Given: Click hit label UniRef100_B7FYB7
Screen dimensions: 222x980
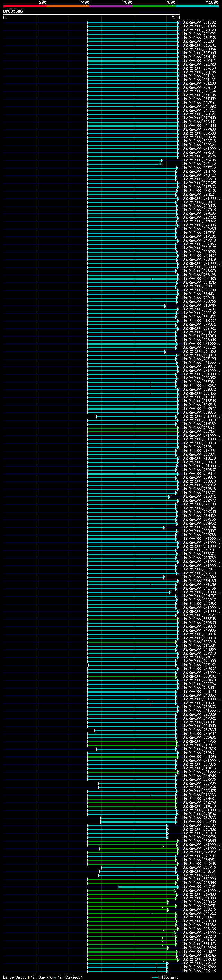Looking at the screenshot, I should click(199, 856).
